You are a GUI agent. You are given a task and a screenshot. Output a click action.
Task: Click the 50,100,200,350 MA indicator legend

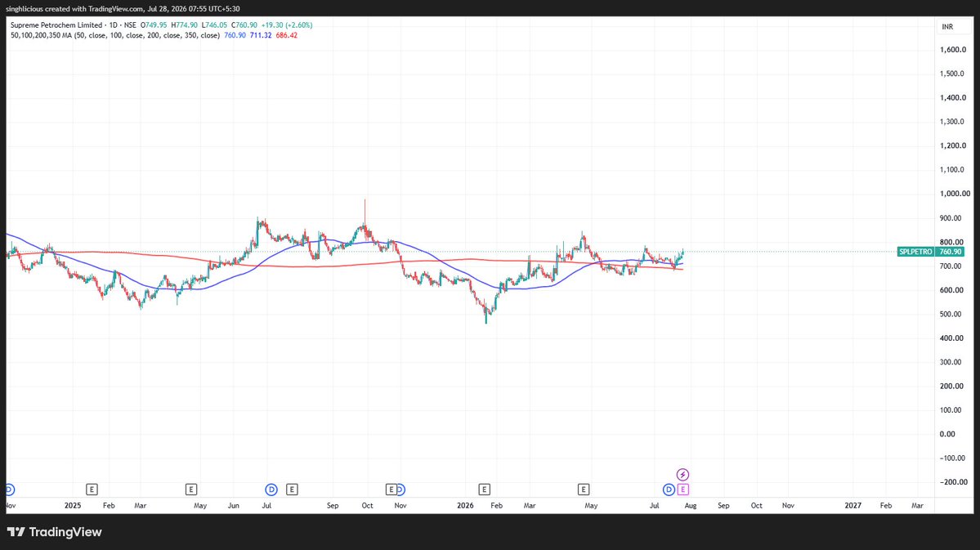click(115, 36)
